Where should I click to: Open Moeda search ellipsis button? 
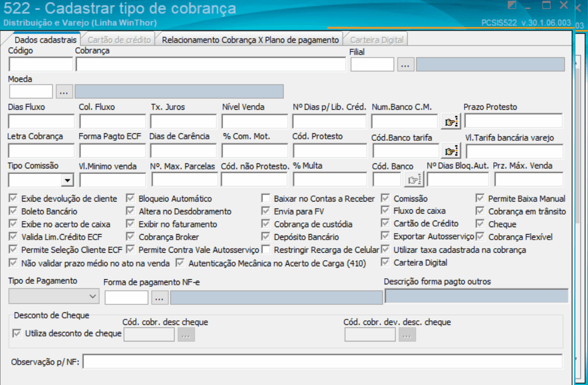click(x=64, y=91)
